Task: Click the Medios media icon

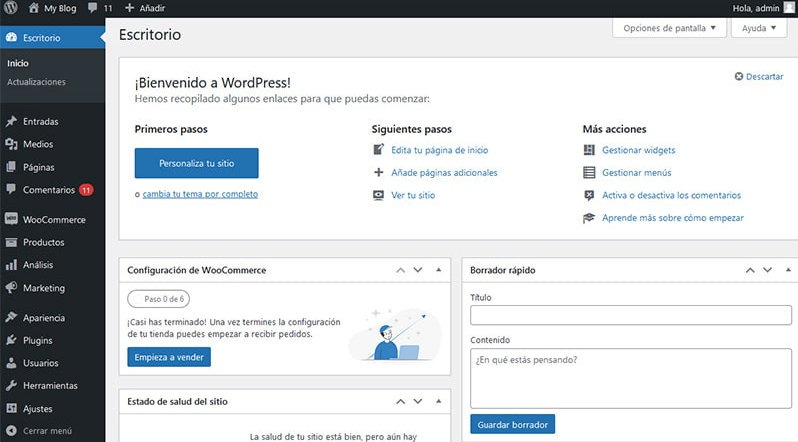Action: click(x=11, y=144)
